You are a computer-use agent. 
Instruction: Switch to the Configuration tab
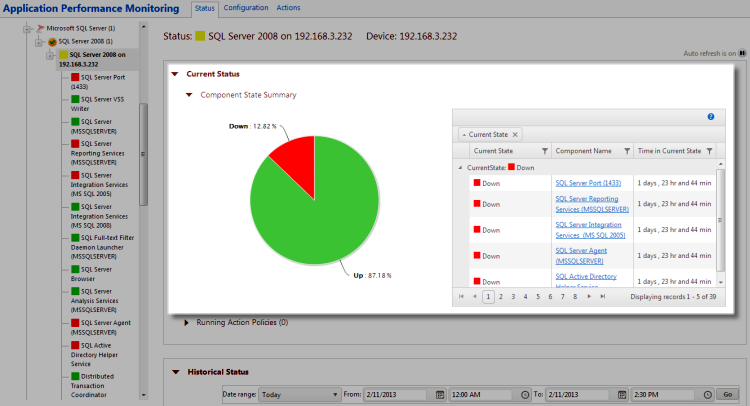(245, 7)
